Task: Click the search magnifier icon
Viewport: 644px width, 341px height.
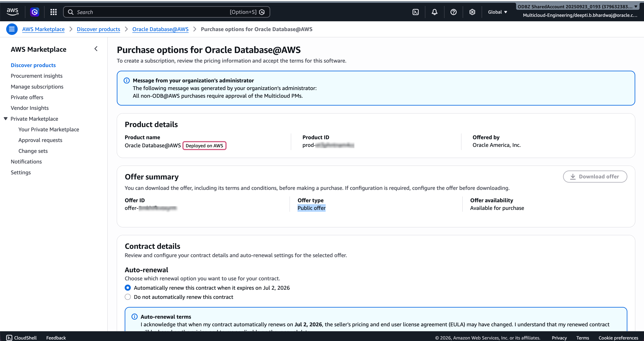Action: point(71,12)
